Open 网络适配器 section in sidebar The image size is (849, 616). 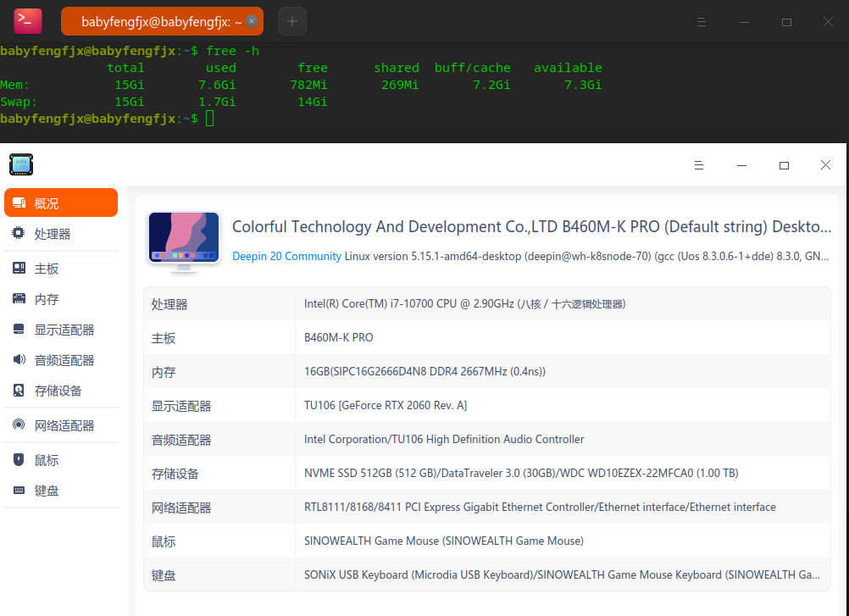pos(61,425)
